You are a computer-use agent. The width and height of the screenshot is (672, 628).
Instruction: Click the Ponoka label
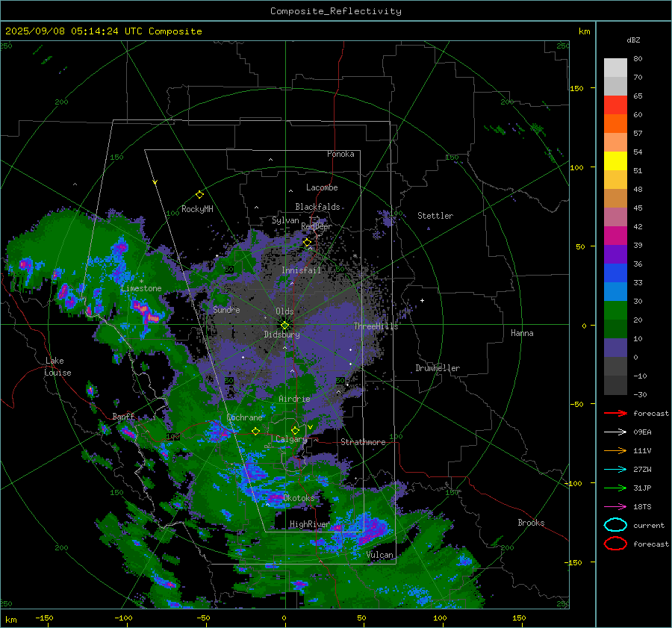coord(340,154)
